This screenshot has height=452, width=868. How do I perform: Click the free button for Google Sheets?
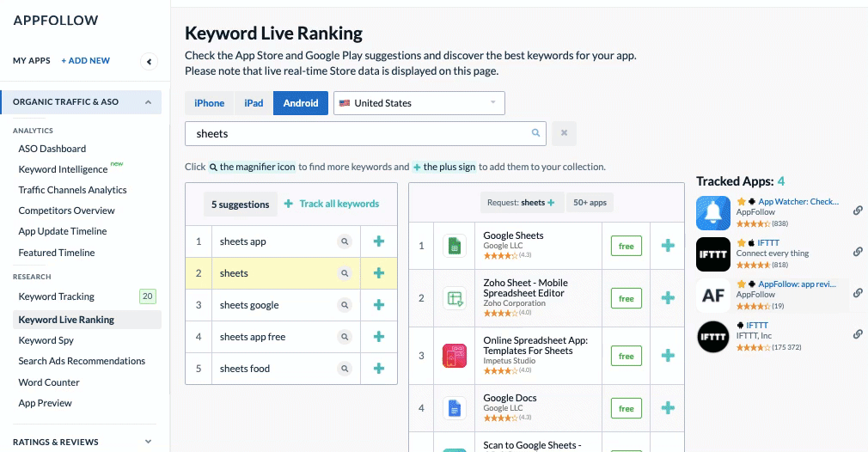627,246
